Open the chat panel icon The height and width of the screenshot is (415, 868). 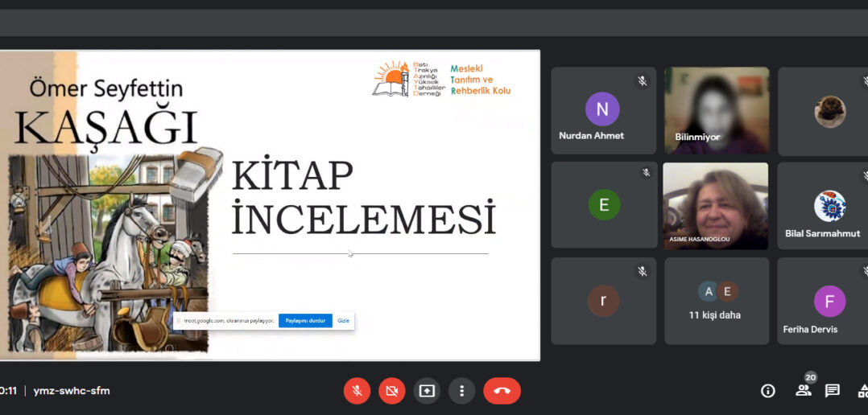click(832, 391)
